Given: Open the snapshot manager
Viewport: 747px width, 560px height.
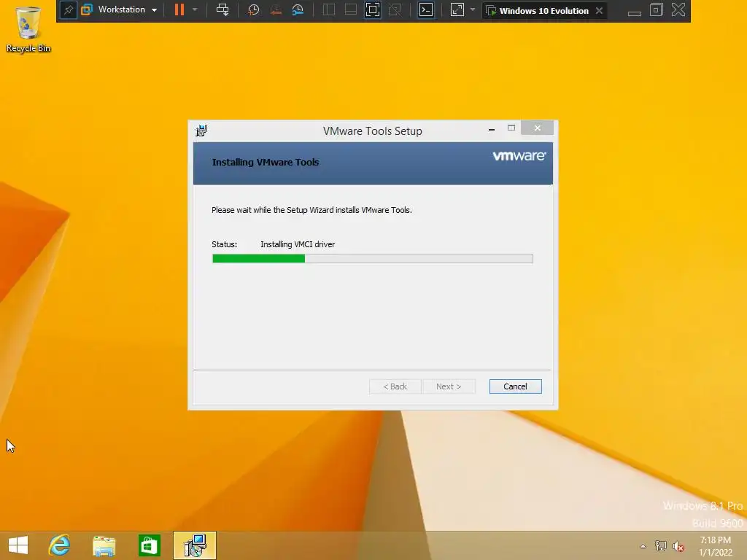Looking at the screenshot, I should [x=298, y=10].
